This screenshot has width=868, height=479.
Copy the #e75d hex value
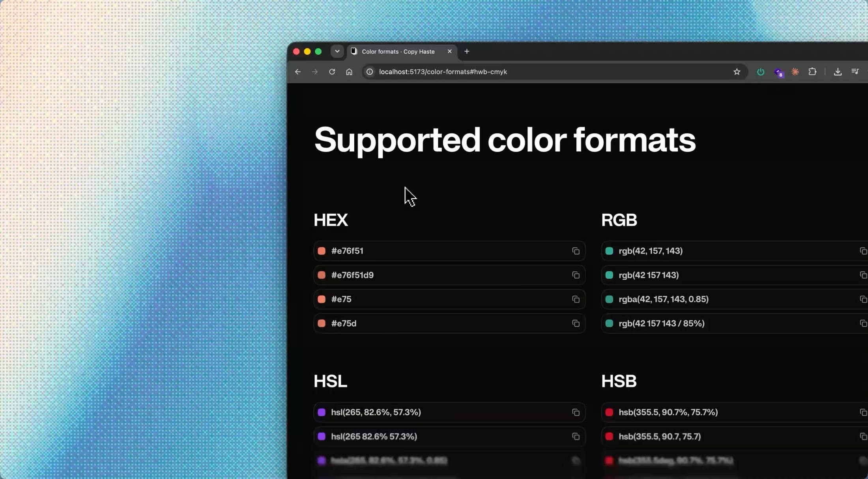576,323
